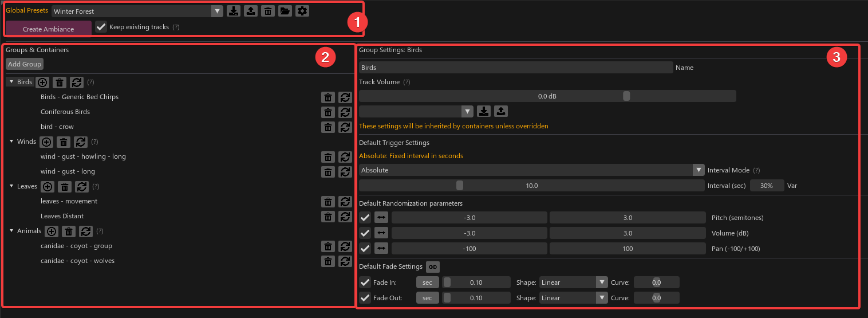The height and width of the screenshot is (318, 868).
Task: Delete the canidae - coyot - wolves container
Action: (x=328, y=261)
